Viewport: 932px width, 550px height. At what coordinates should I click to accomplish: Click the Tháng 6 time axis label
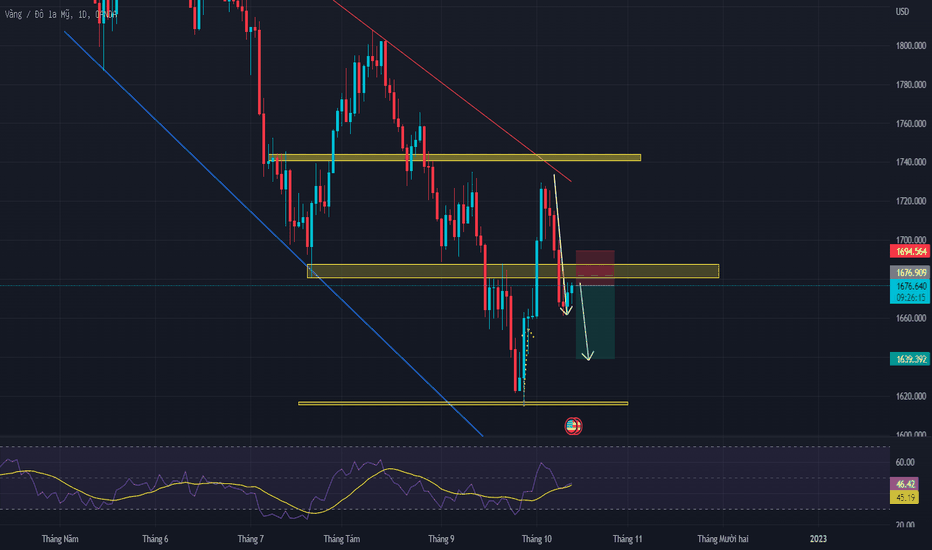pos(155,539)
